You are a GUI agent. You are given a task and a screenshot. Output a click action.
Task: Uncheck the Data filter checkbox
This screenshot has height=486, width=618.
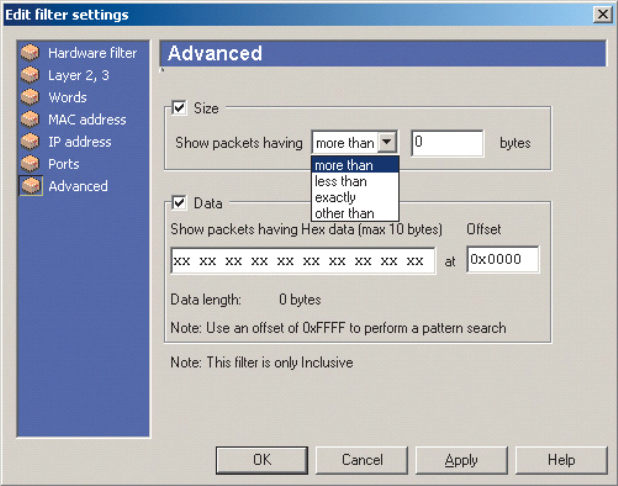pyautogui.click(x=180, y=203)
